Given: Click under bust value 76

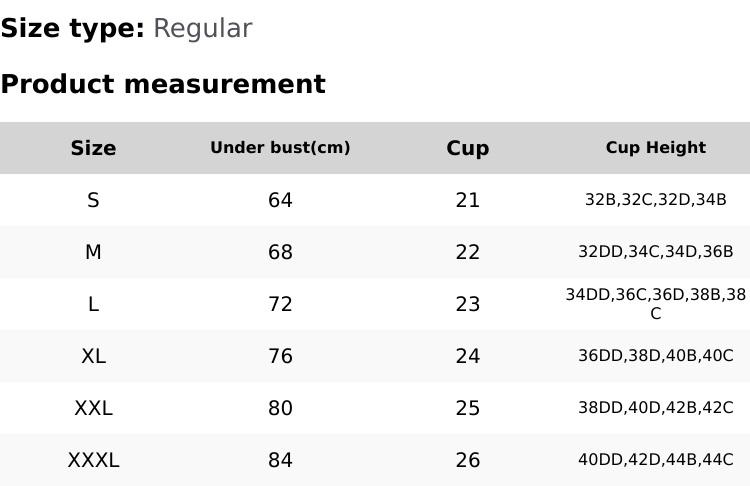Looking at the screenshot, I should 280,356.
